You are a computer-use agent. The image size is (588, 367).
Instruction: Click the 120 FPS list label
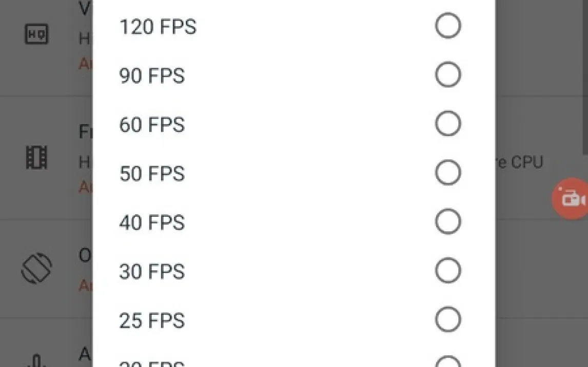point(158,27)
